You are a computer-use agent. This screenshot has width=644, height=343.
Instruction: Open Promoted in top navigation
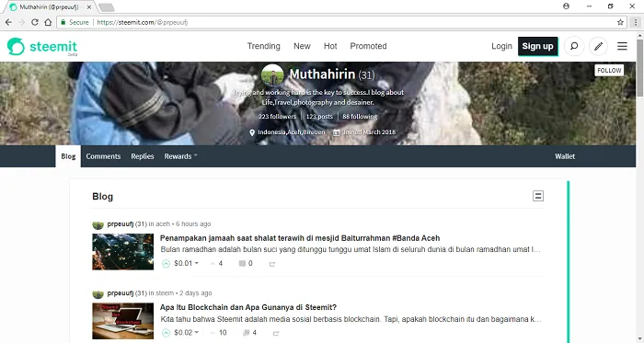click(368, 46)
